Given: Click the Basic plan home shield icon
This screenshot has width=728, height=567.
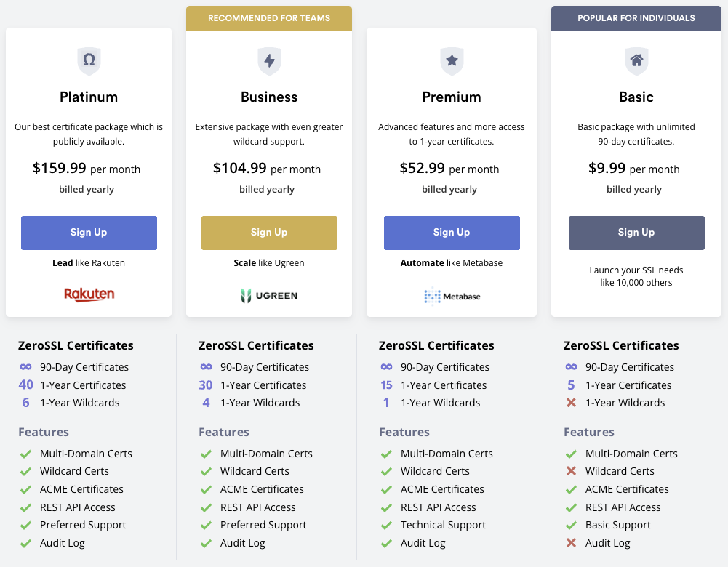Looking at the screenshot, I should coord(636,61).
